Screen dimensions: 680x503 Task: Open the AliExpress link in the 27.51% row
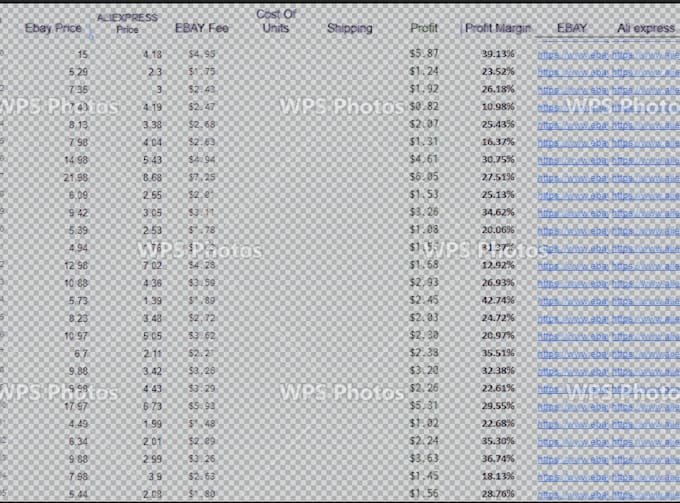click(x=646, y=178)
